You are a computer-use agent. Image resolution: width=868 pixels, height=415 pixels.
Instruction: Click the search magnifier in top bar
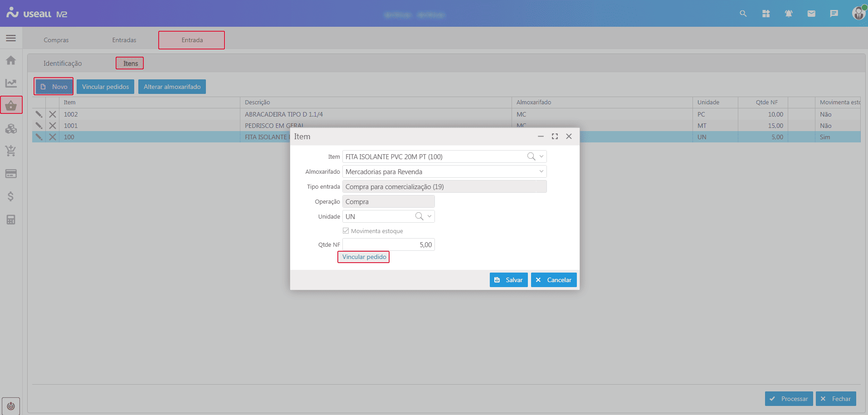[x=743, y=14]
